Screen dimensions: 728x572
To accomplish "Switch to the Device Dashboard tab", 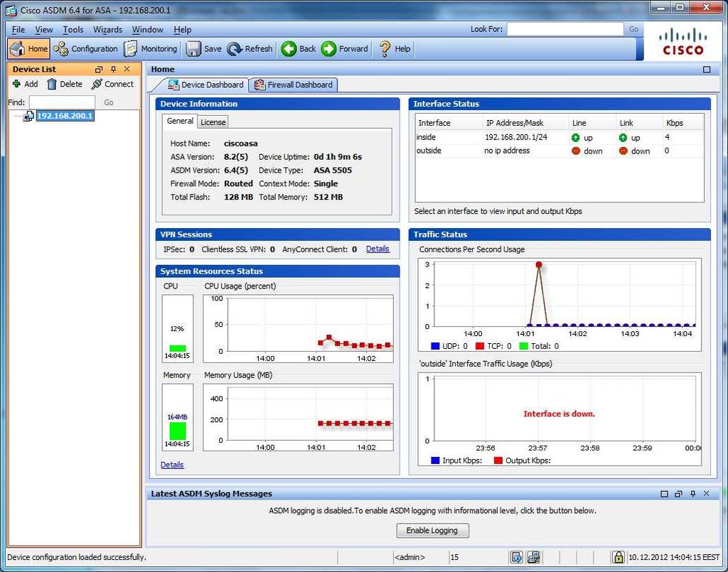I will [x=205, y=85].
